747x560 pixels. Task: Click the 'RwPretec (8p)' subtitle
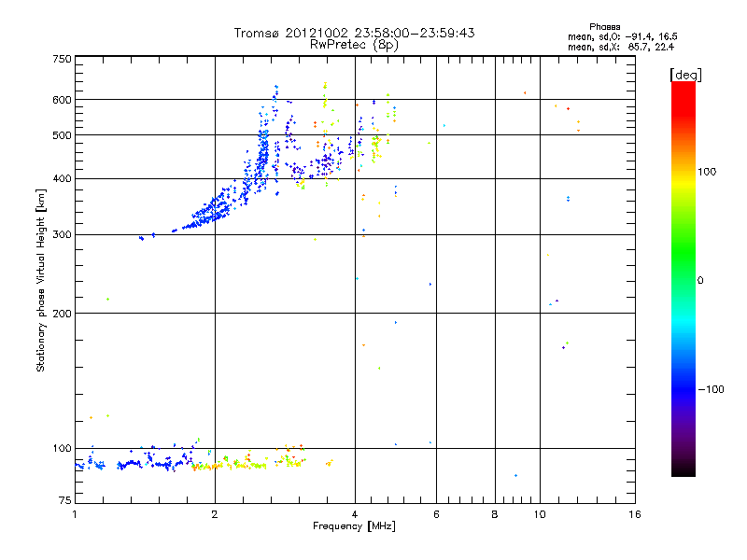coord(354,45)
